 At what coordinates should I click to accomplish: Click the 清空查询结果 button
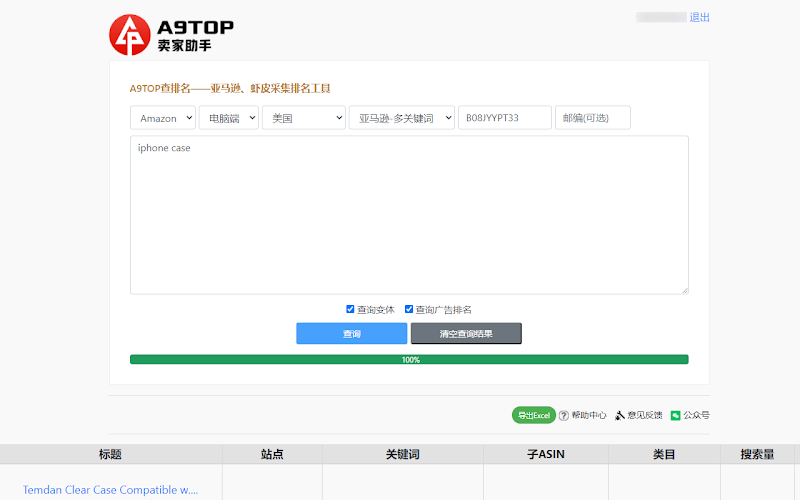466,334
